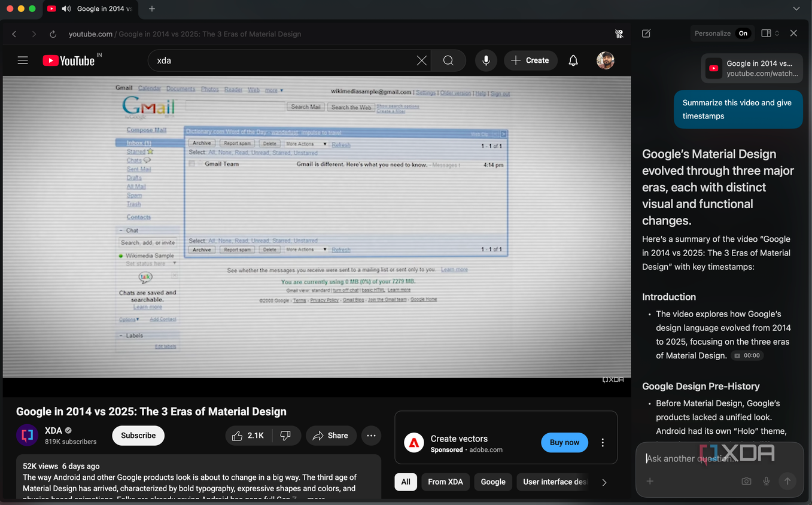This screenshot has width=812, height=505.
Task: Click the 'Google Design Pre-History' heading
Action: (701, 387)
